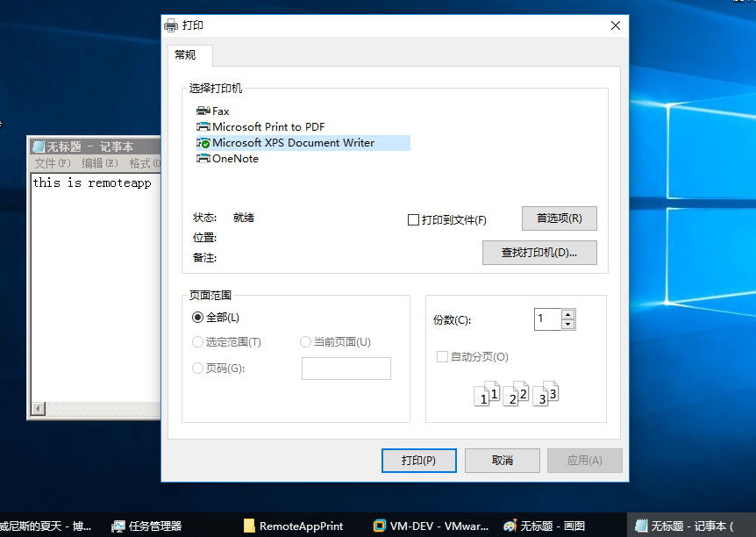Increase number of copies with up arrow
Viewport: 756px width, 537px height.
coord(568,314)
